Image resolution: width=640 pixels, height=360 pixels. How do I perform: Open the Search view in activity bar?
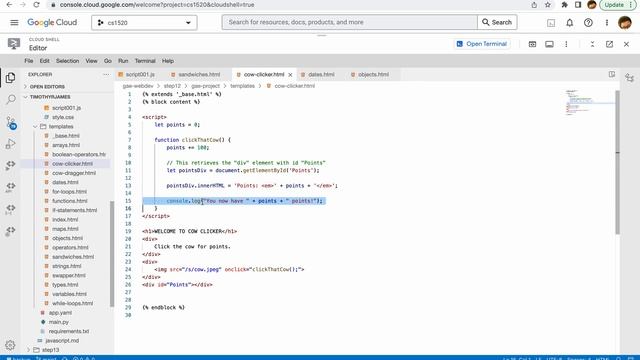(x=11, y=99)
